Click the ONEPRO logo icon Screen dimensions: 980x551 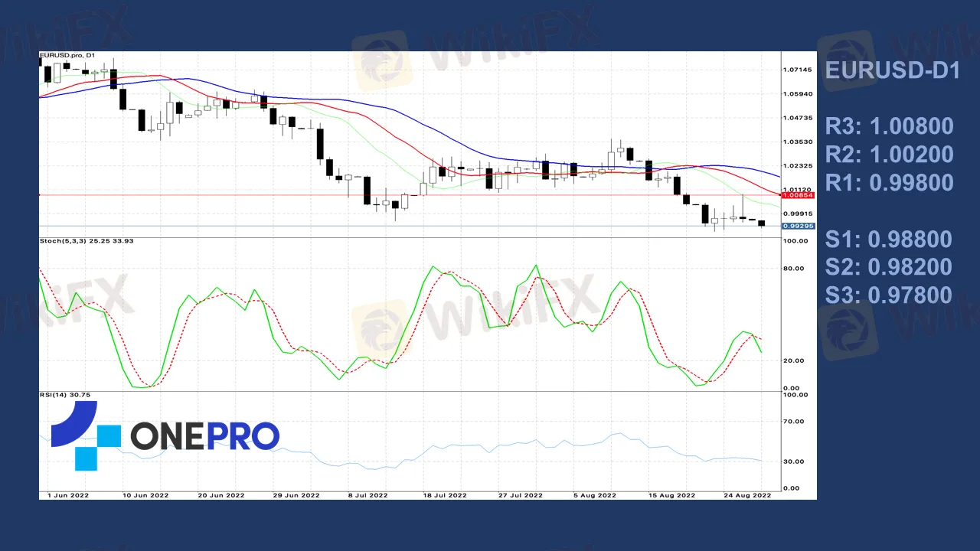click(x=86, y=435)
